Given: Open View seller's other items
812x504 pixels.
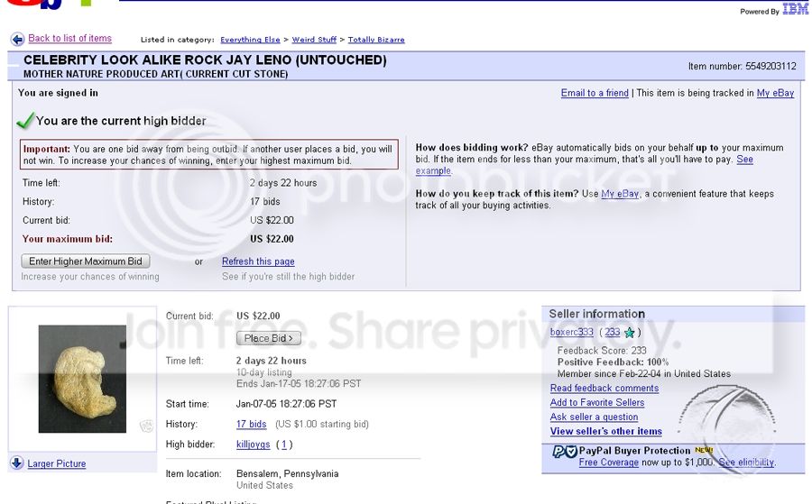Looking at the screenshot, I should [606, 432].
